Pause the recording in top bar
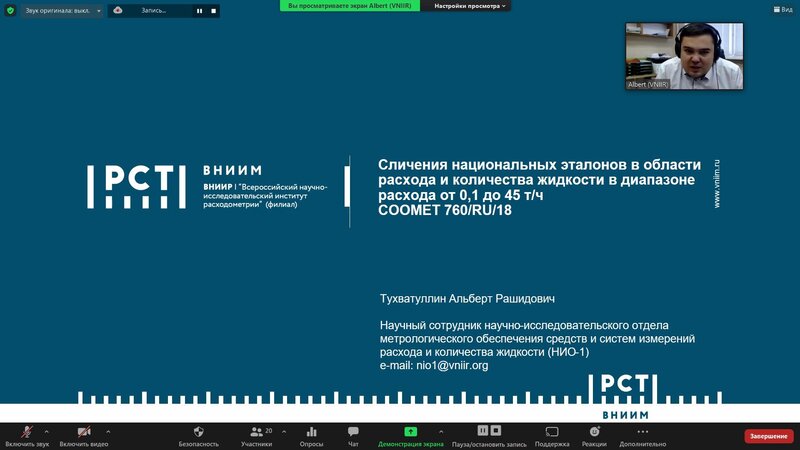The image size is (800, 450). 199,10
